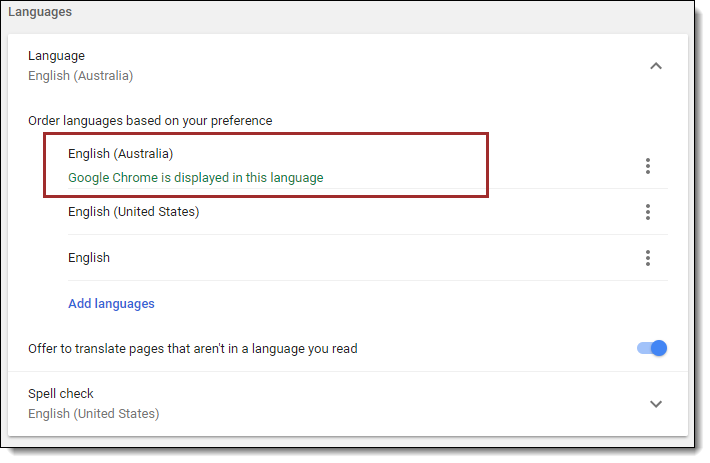Click English (Australia) subtitle under Language title
This screenshot has height=463, width=710.
pyautogui.click(x=80, y=75)
